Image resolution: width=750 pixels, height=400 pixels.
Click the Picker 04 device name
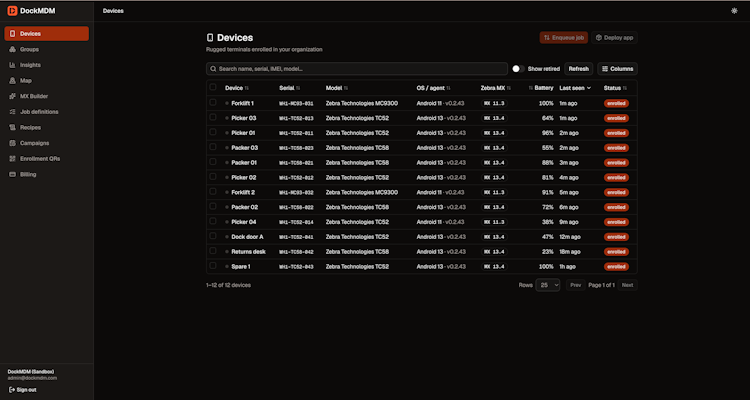[x=243, y=222]
